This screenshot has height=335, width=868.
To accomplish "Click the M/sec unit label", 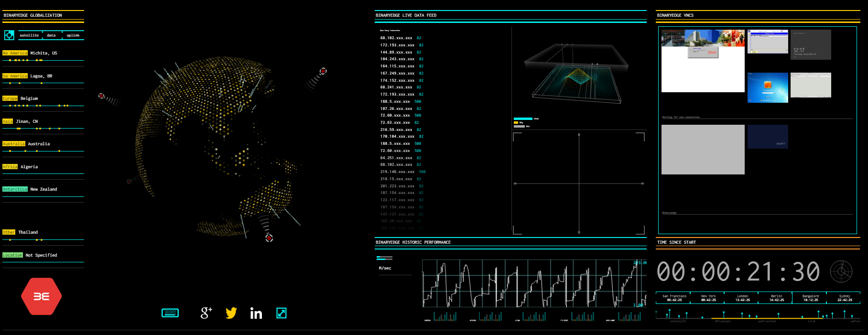I will [385, 268].
